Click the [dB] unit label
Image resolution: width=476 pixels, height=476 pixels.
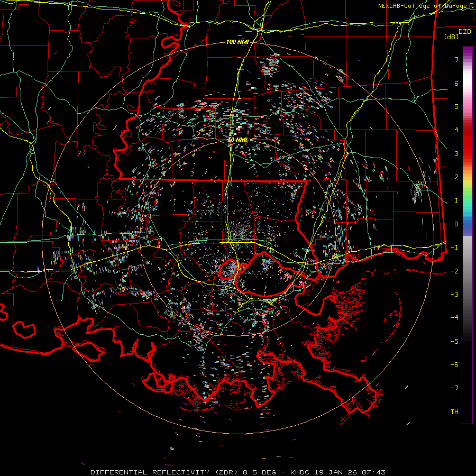(451, 36)
